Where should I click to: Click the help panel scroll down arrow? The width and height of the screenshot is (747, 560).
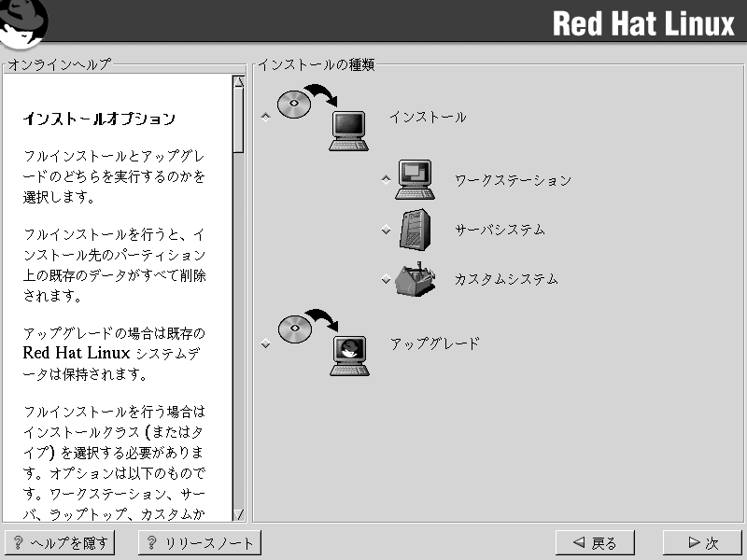[x=239, y=514]
